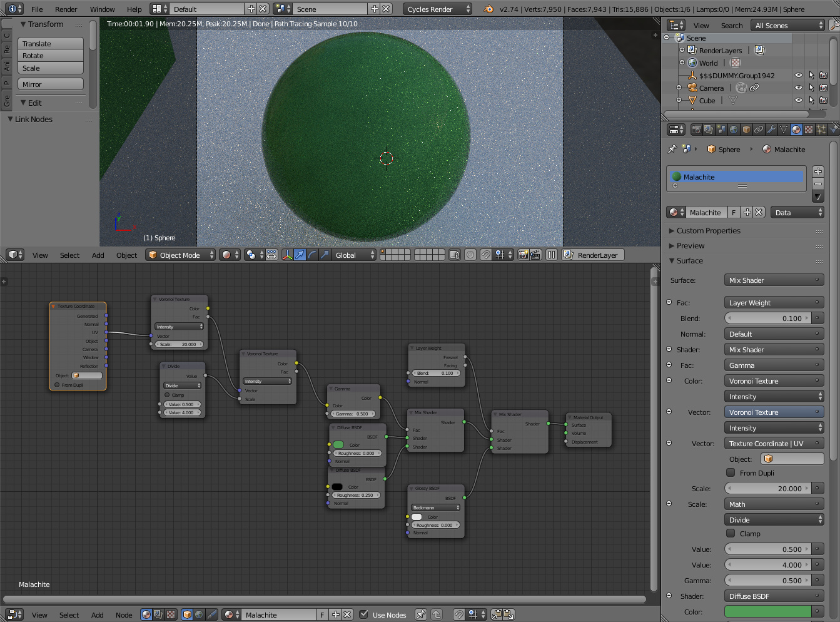Expand the Preview panel
Viewport: 840px width, 622px height.
(x=746, y=245)
